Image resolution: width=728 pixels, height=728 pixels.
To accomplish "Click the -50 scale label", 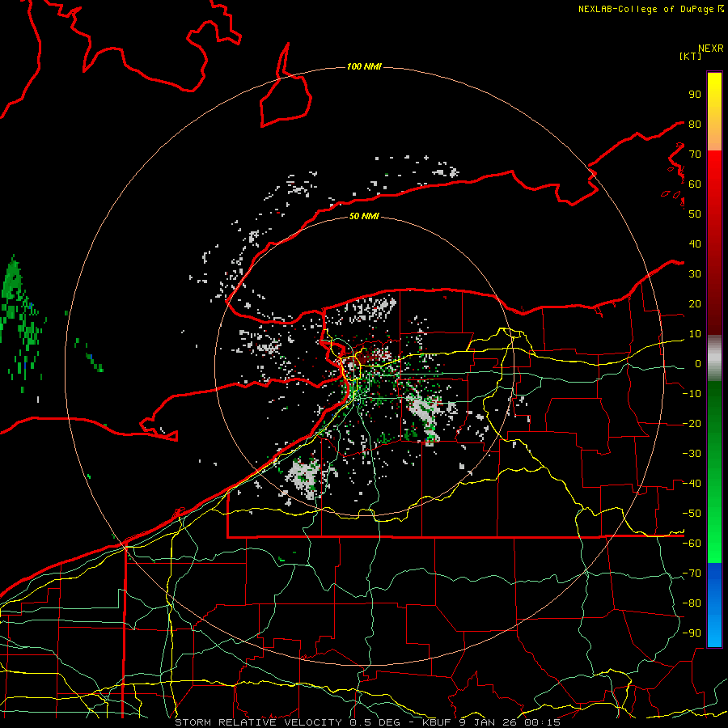I will (692, 514).
